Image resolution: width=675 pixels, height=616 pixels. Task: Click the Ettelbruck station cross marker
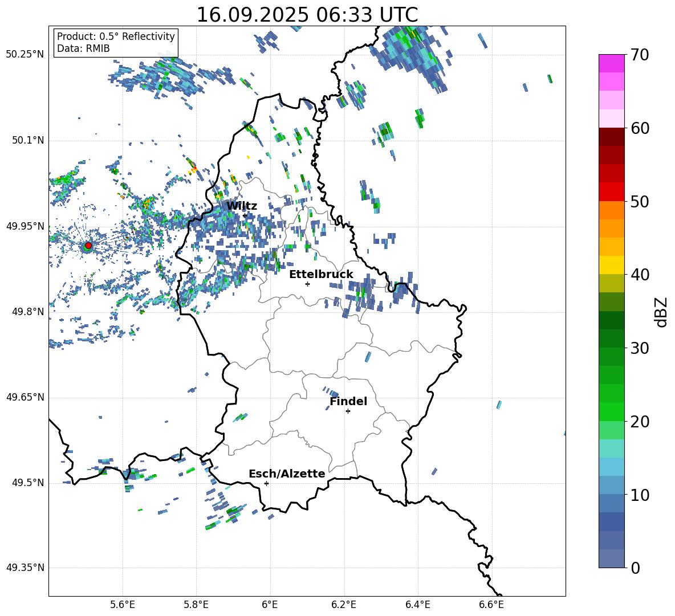[x=307, y=284]
